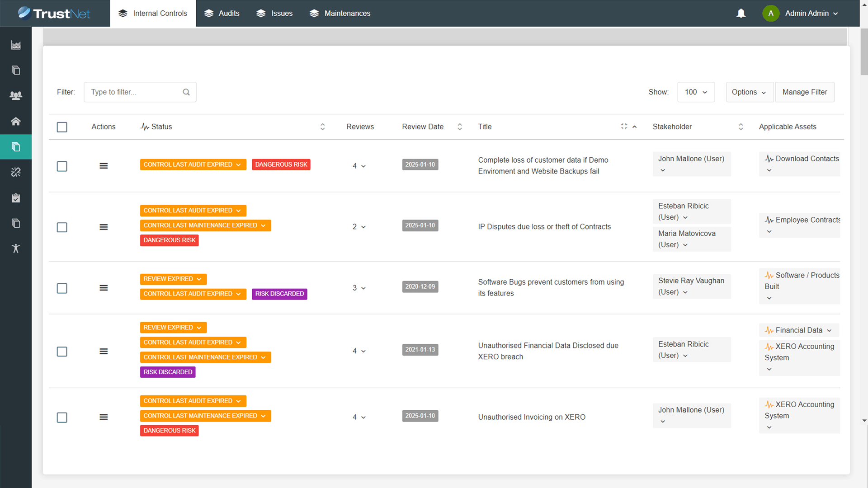The width and height of the screenshot is (868, 488).
Task: Open the Show 100 rows dropdown
Action: (696, 92)
